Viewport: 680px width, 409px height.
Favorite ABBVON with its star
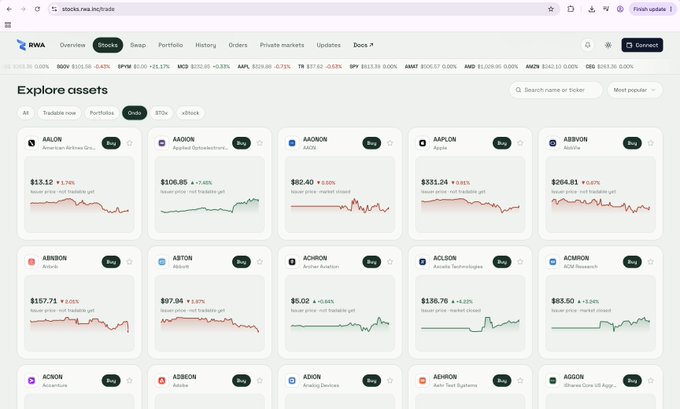(651, 143)
